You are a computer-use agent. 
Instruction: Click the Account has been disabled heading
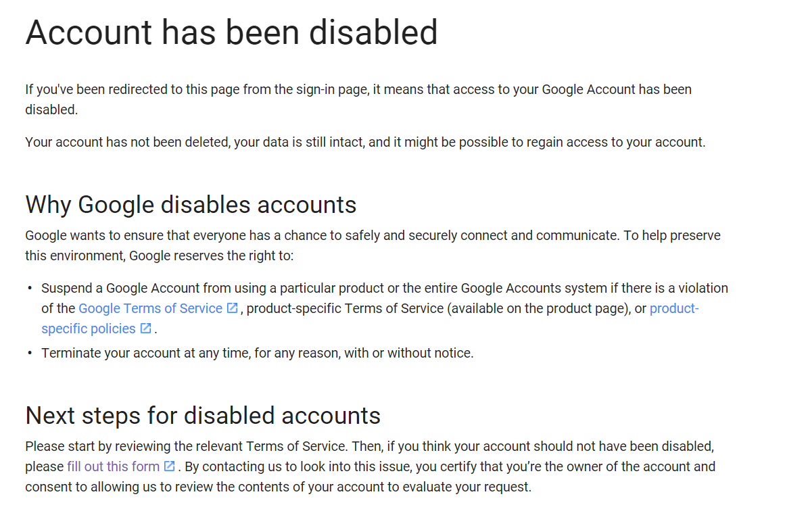pyautogui.click(x=232, y=32)
